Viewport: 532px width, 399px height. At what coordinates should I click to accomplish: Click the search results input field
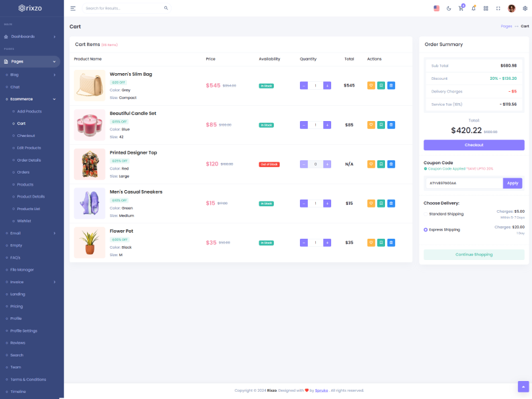tap(123, 8)
